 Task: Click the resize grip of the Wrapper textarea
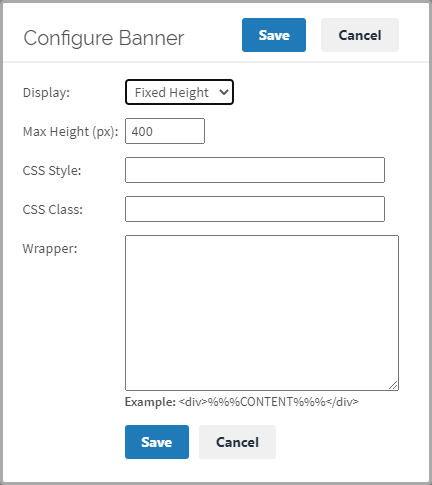(x=393, y=385)
